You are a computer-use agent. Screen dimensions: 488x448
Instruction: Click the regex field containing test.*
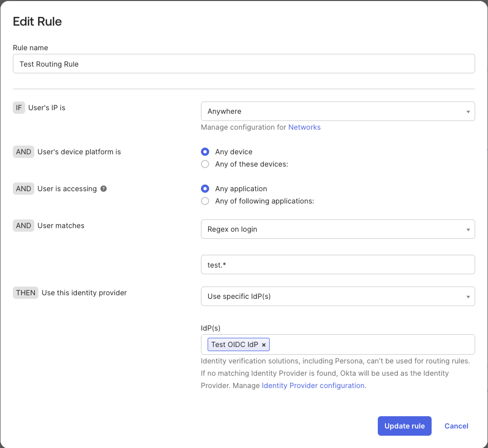pos(338,264)
